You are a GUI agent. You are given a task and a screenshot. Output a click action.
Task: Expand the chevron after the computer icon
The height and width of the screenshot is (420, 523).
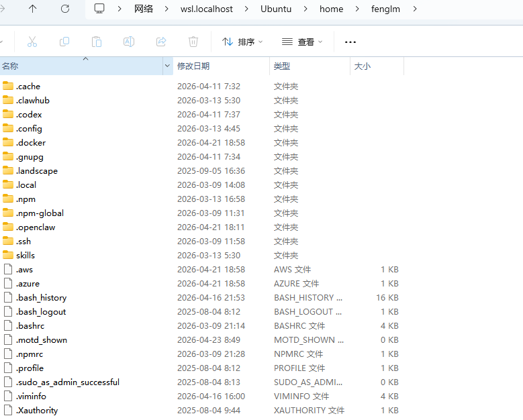click(120, 9)
